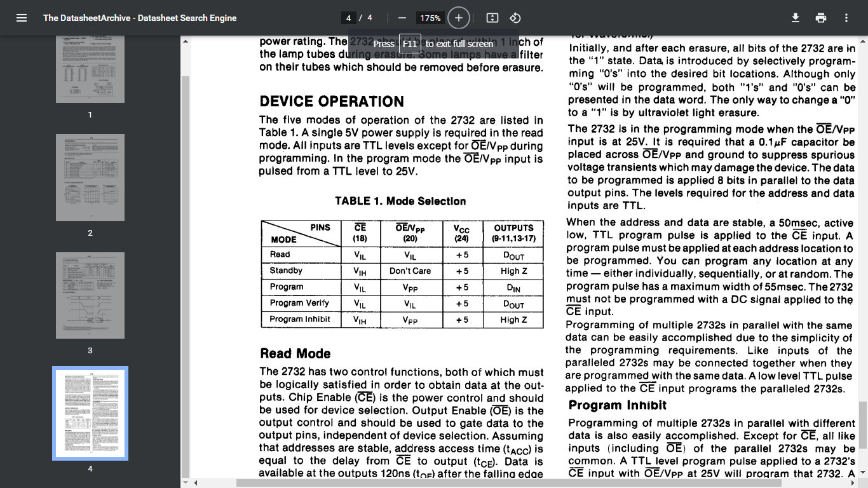Select the highlighted page 4 thumbnail
This screenshot has width=868, height=488.
click(90, 413)
